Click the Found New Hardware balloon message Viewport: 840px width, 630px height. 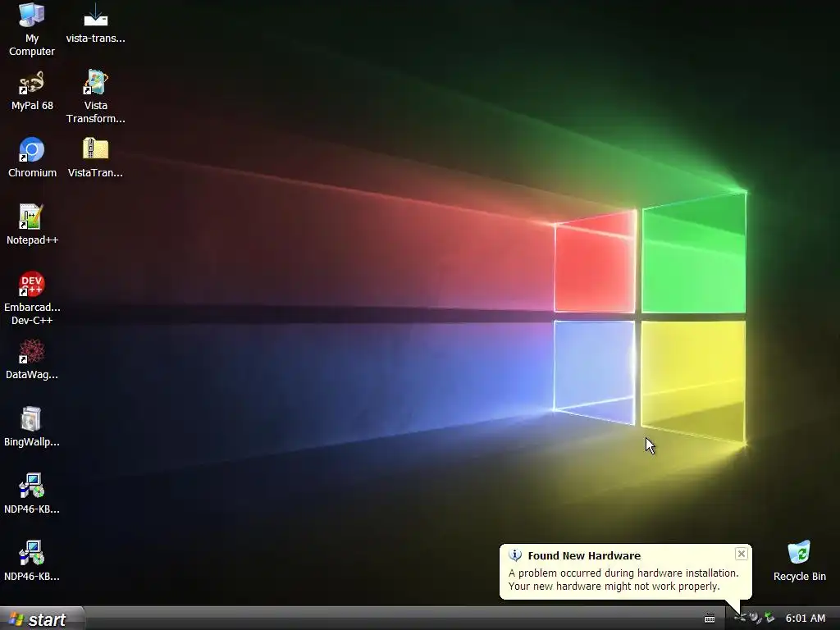(x=623, y=580)
